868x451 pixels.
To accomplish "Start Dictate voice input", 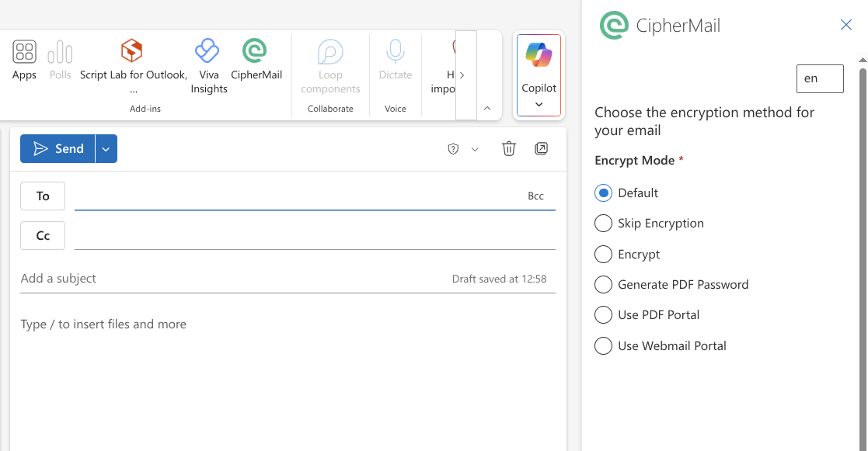I will [395, 54].
